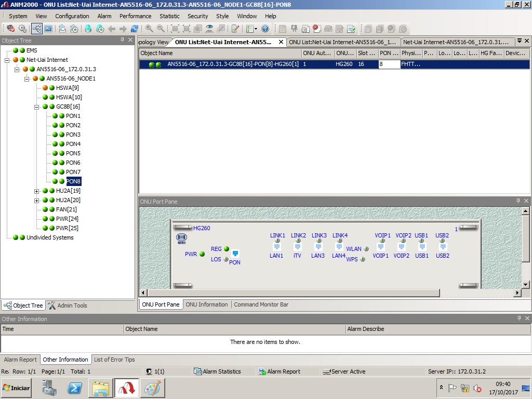
Task: Click the VOIP1 port icon
Action: [x=381, y=247]
